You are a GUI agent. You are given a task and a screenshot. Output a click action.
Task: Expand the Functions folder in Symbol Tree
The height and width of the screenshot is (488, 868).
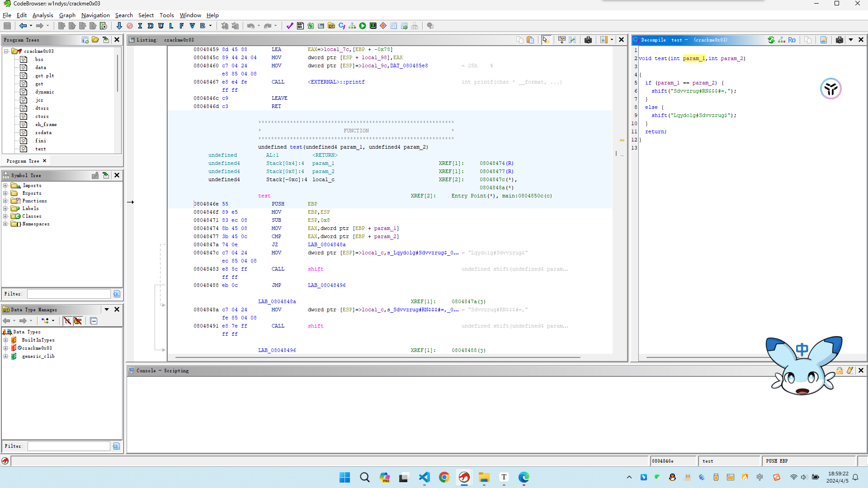click(x=5, y=201)
